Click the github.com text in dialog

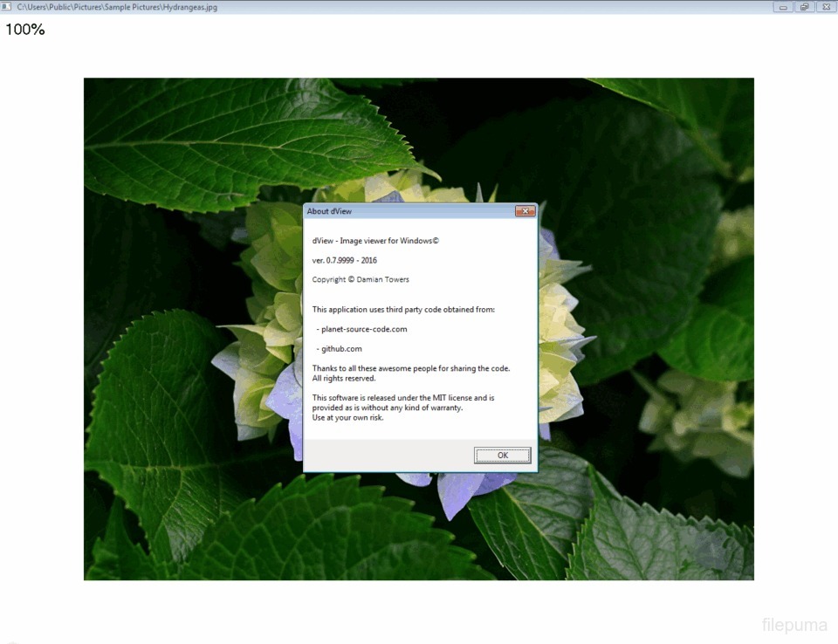click(x=340, y=348)
